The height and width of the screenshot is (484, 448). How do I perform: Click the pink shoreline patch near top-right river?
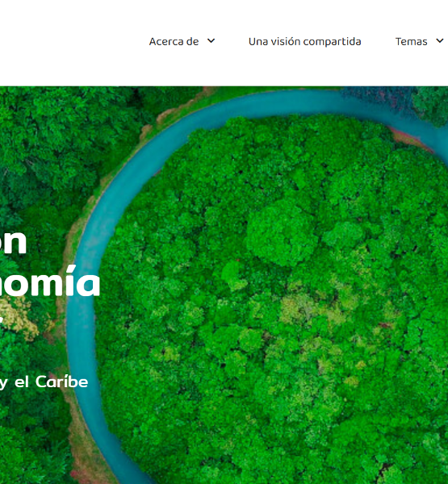point(411,139)
